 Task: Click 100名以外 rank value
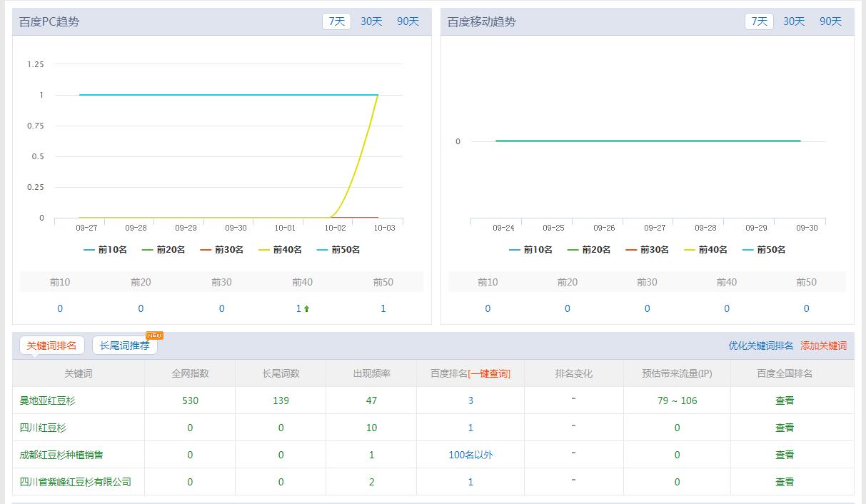pos(470,455)
